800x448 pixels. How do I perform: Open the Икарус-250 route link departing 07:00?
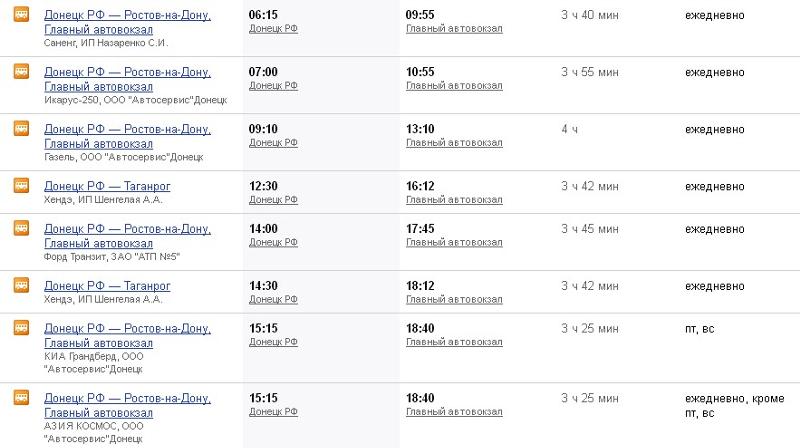coord(128,80)
